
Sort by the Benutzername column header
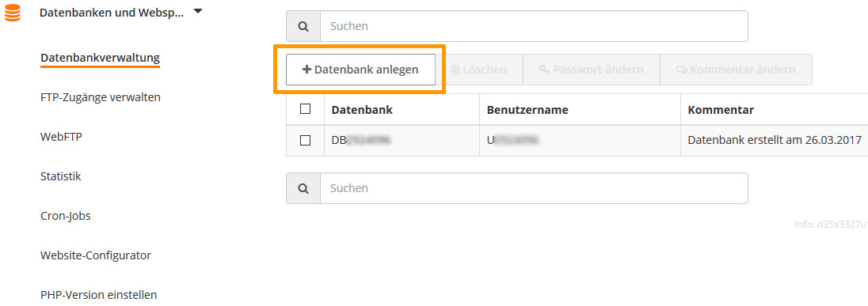click(527, 110)
